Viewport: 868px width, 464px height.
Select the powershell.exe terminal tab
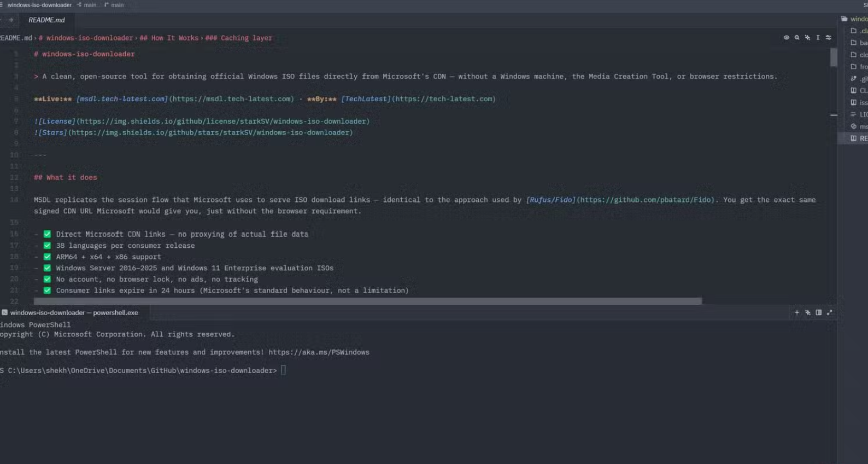coord(74,312)
